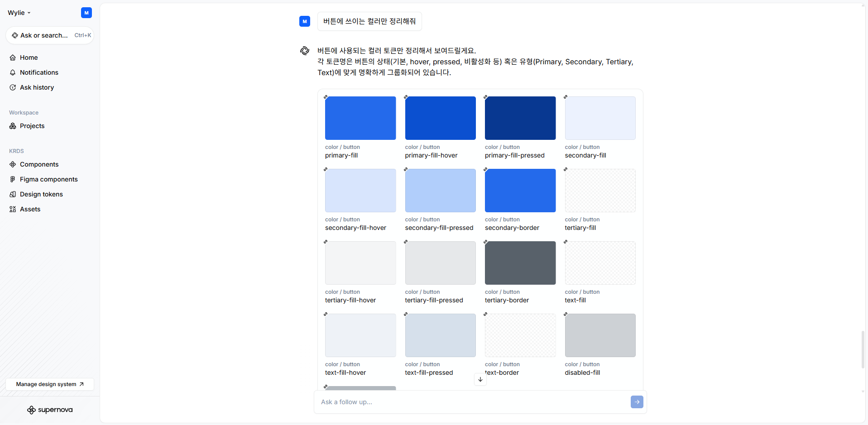Click the link icon on disabled-fill swatch
This screenshot has height=425, width=868.
pos(566,314)
